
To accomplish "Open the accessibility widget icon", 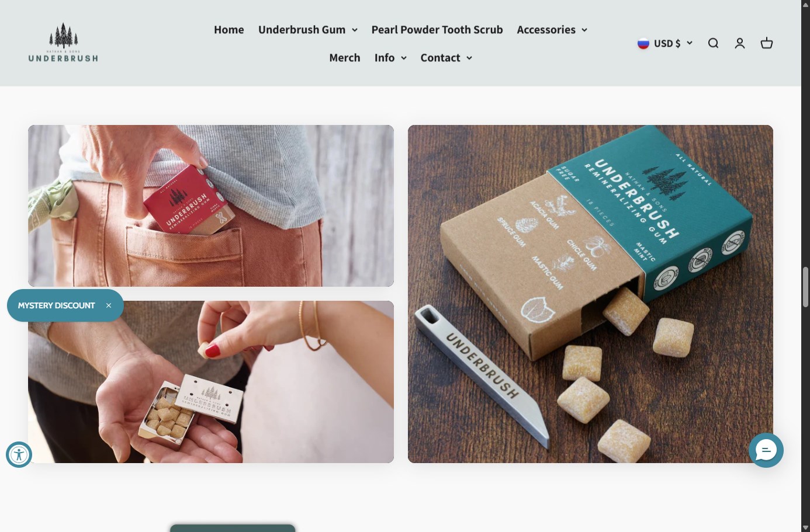I will coord(19,454).
